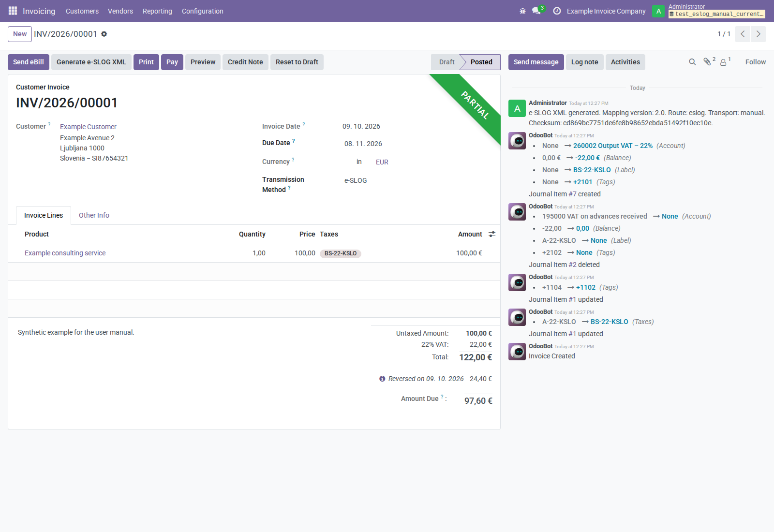The width and height of the screenshot is (774, 532).
Task: Click help question mark next to Due Date
Action: (294, 141)
